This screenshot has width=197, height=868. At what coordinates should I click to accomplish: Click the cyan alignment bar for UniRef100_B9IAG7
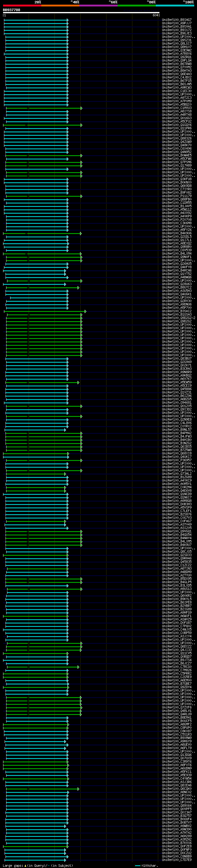coord(36,20)
